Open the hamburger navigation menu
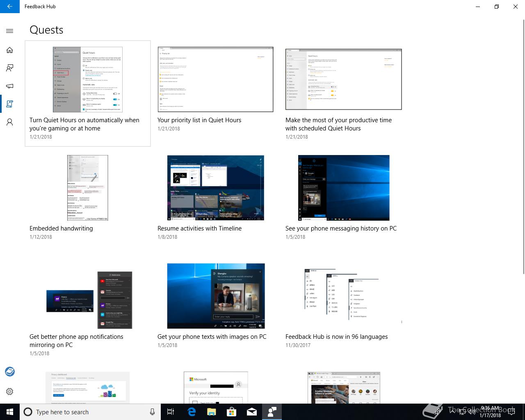This screenshot has width=525, height=420. (x=10, y=31)
